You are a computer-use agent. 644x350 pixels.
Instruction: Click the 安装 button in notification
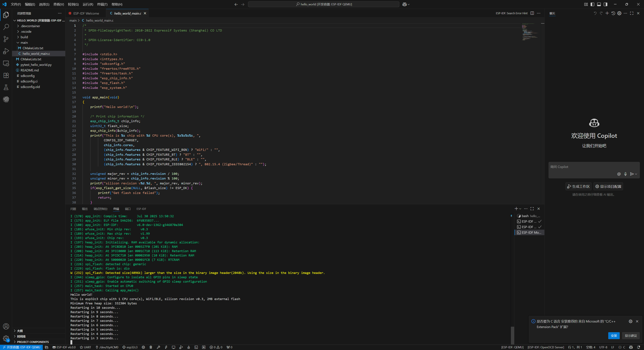[613, 336]
